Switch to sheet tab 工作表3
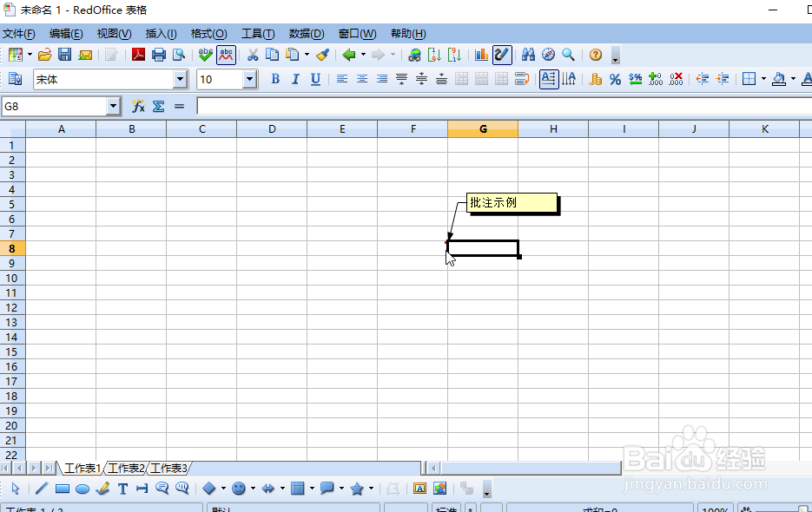This screenshot has height=512, width=812. point(168,469)
